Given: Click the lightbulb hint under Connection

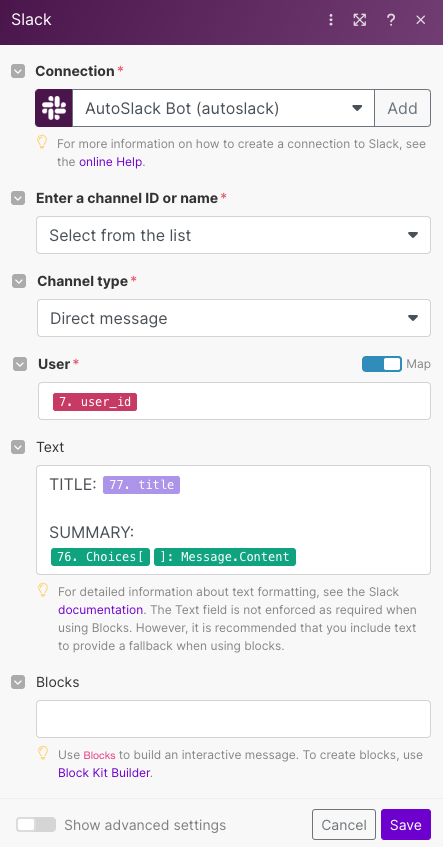Looking at the screenshot, I should [x=42, y=143].
